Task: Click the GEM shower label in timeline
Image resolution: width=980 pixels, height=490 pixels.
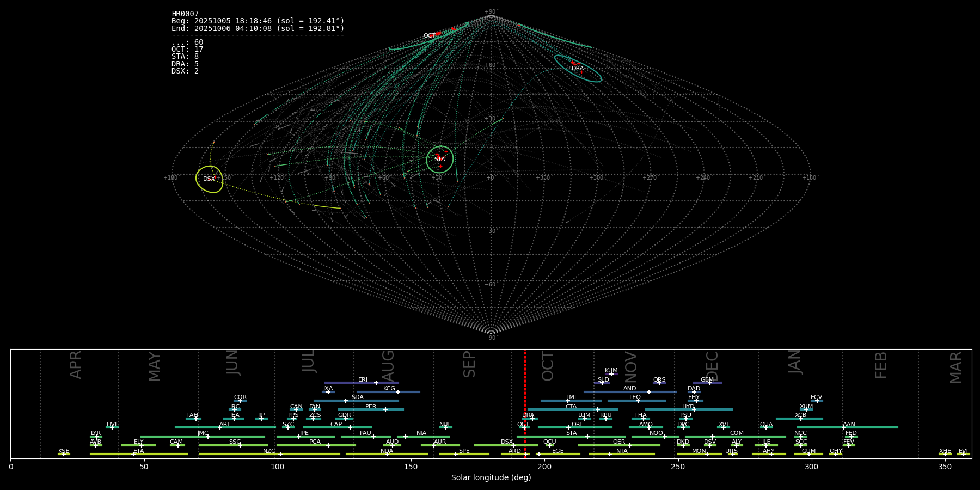Action: (707, 380)
